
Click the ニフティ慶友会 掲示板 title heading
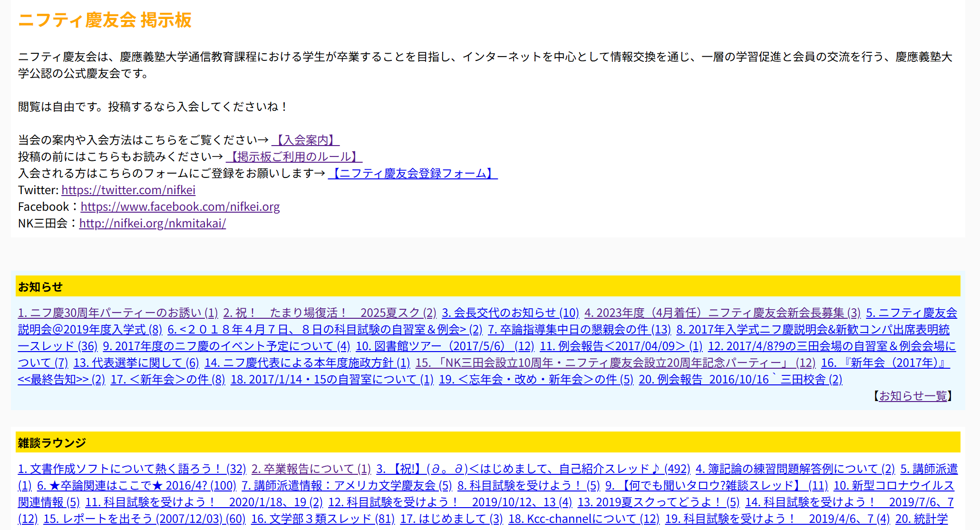pos(105,20)
